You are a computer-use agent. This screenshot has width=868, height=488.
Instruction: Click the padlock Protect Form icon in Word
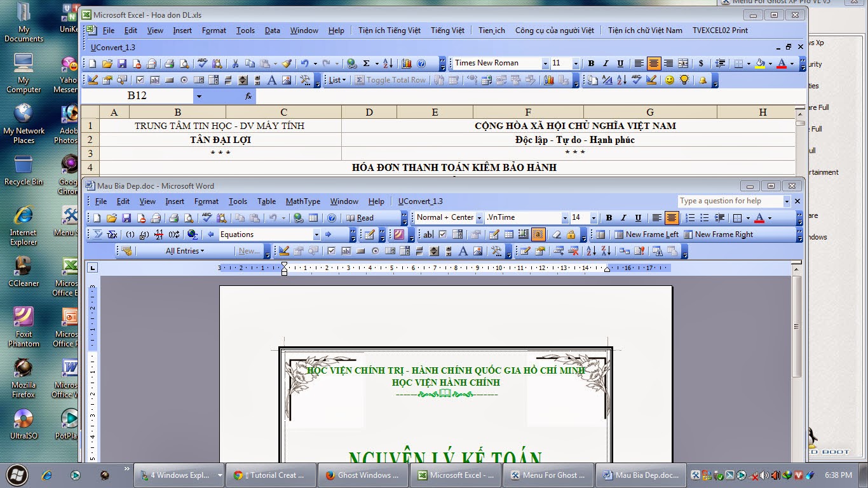571,234
